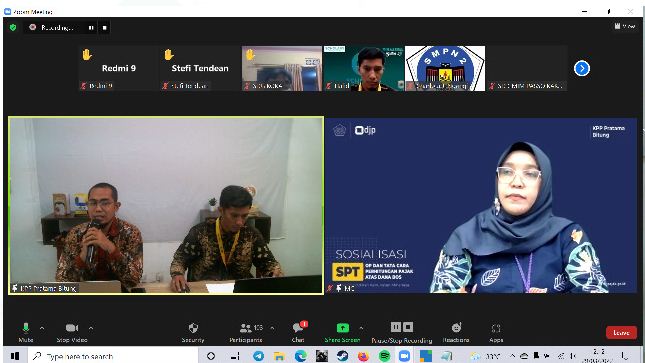This screenshot has width=645, height=363.
Task: Open the View layout menu
Action: coord(625,26)
